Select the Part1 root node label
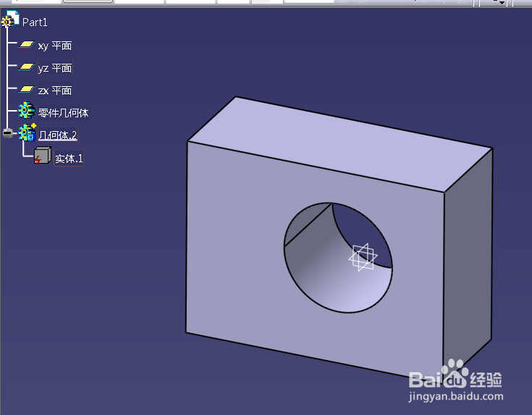Screen dimensions: 532x415 click(x=35, y=22)
